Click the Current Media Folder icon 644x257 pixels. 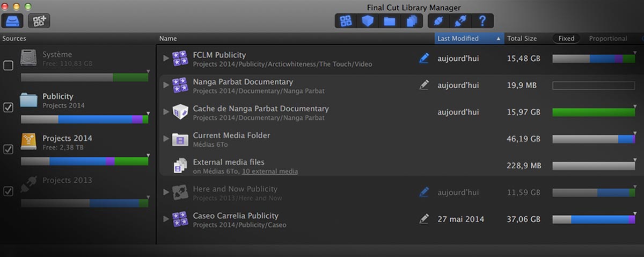pos(180,140)
